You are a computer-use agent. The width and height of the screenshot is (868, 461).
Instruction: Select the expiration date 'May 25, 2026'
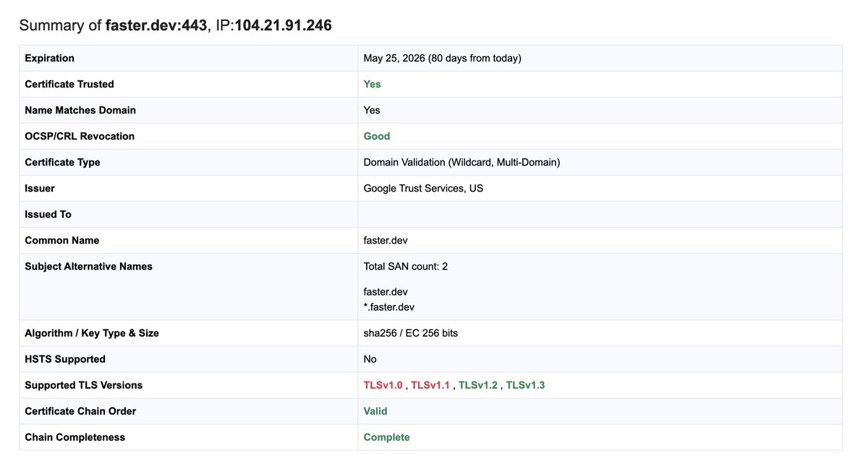click(394, 58)
